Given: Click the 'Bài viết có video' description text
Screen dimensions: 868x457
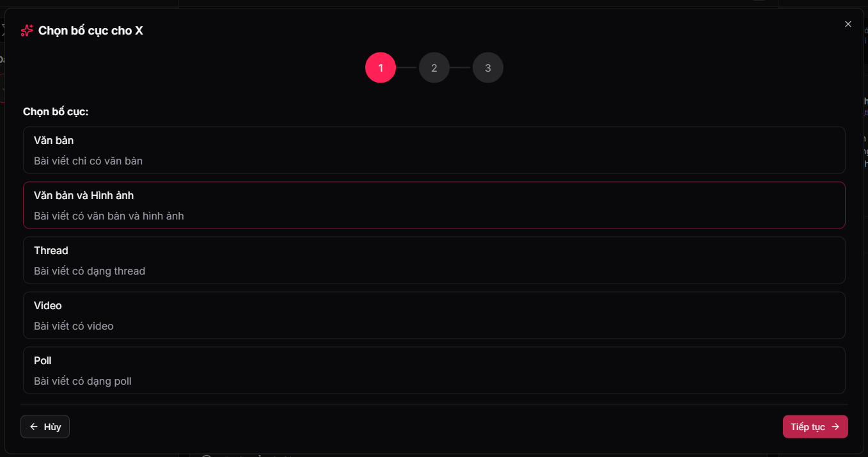Looking at the screenshot, I should point(74,326).
